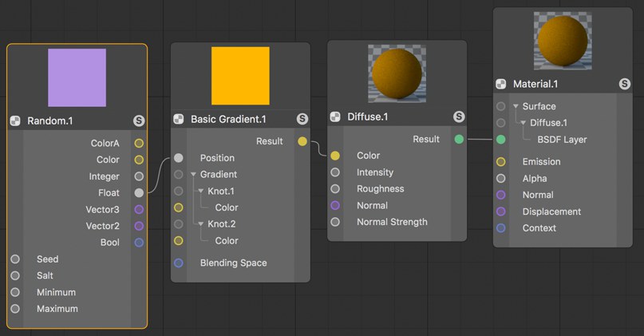Collapse the Gradient group in Basic Gradient.1

coord(193,175)
